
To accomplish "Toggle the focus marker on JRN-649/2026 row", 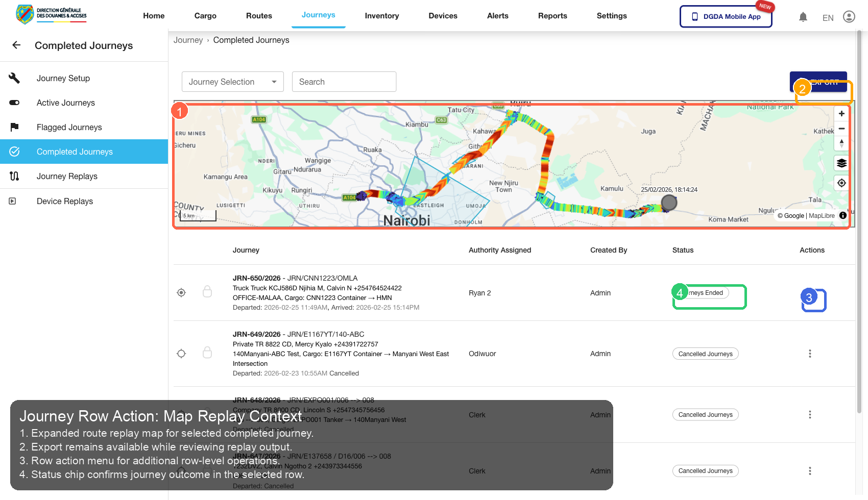I will 181,353.
